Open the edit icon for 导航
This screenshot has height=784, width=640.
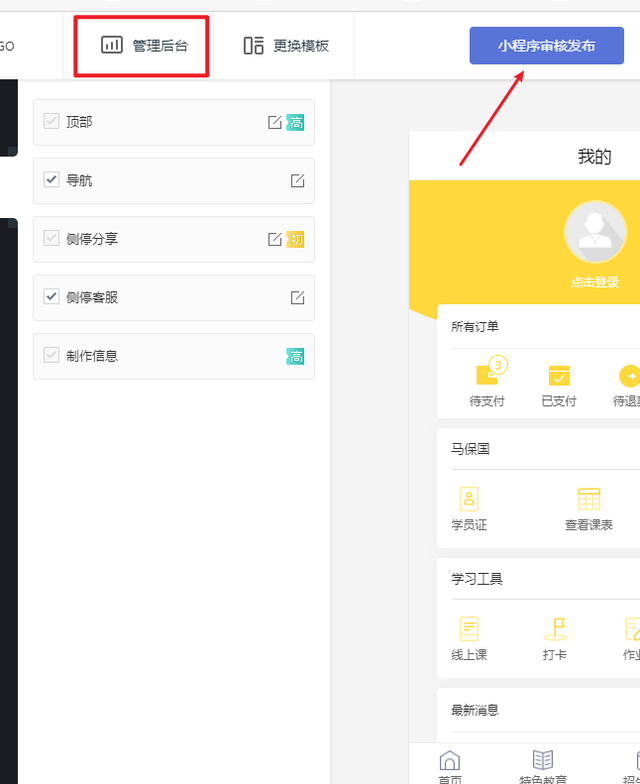click(297, 181)
